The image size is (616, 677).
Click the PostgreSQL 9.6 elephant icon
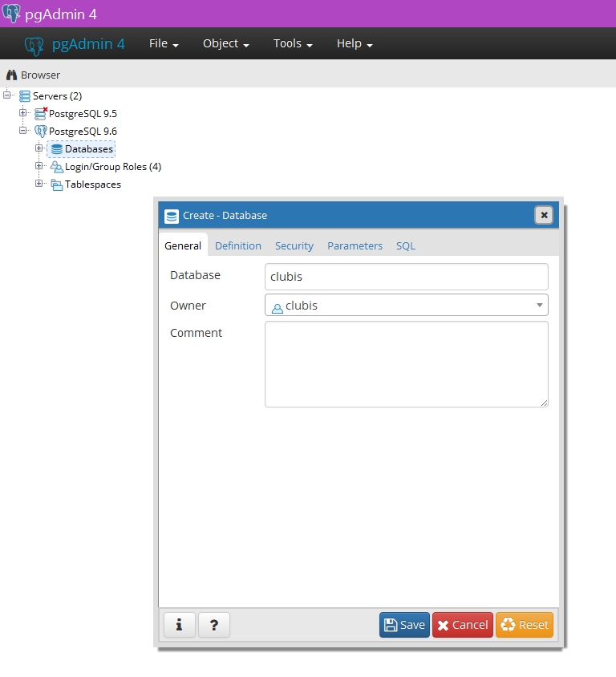click(41, 132)
